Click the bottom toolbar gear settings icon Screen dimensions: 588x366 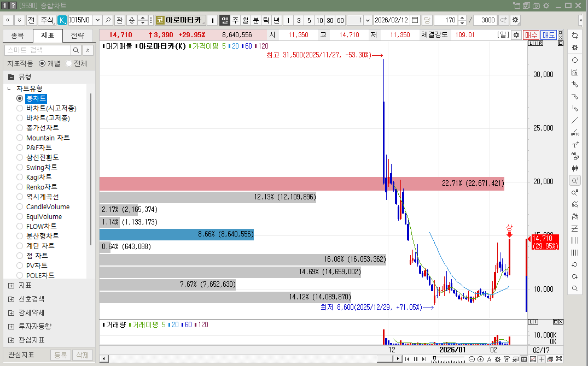coord(498,359)
